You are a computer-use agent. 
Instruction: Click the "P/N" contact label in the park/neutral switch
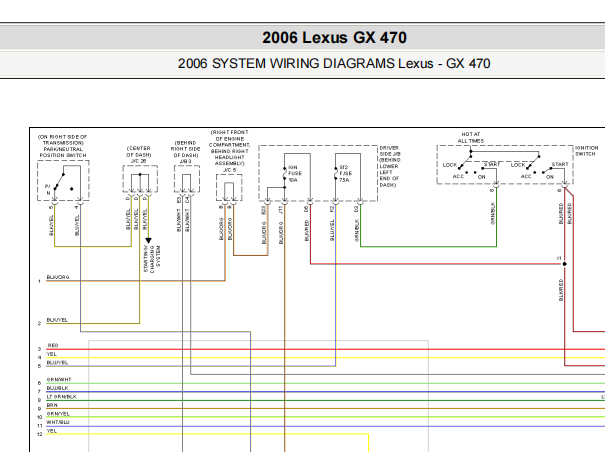[48, 190]
